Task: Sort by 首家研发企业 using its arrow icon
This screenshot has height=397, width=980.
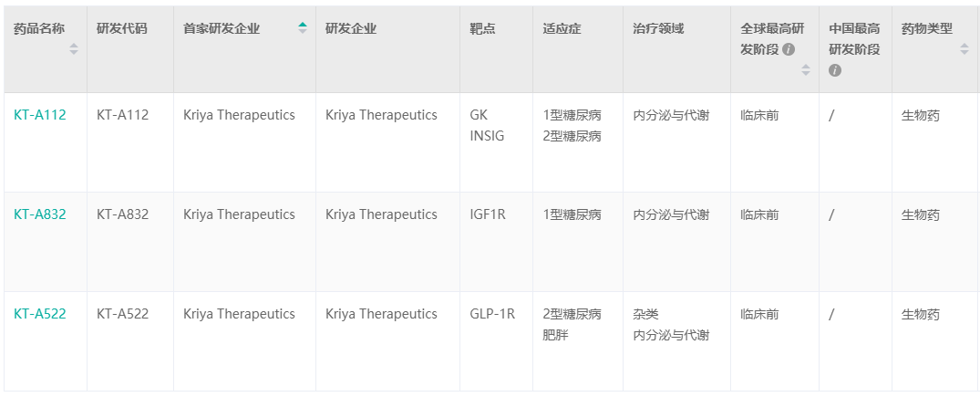Action: pos(303,28)
